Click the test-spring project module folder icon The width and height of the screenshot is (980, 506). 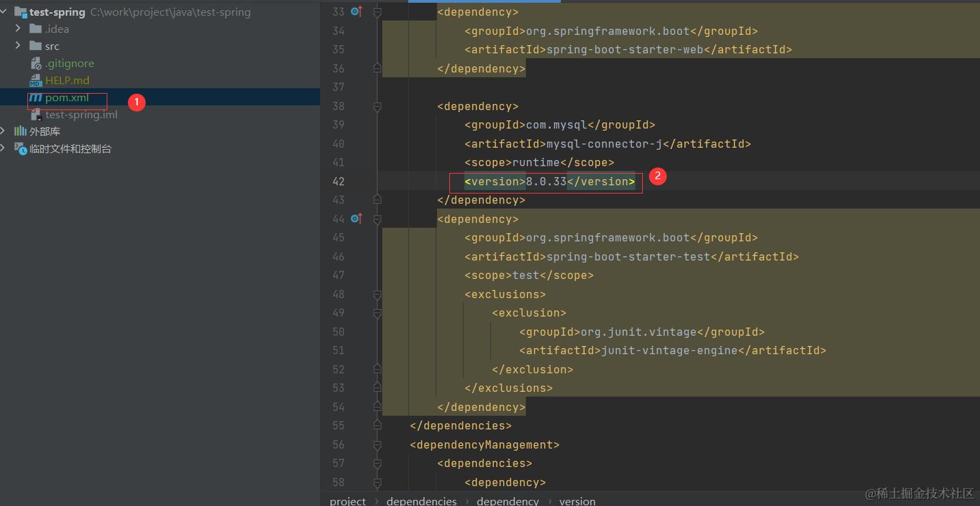point(21,12)
